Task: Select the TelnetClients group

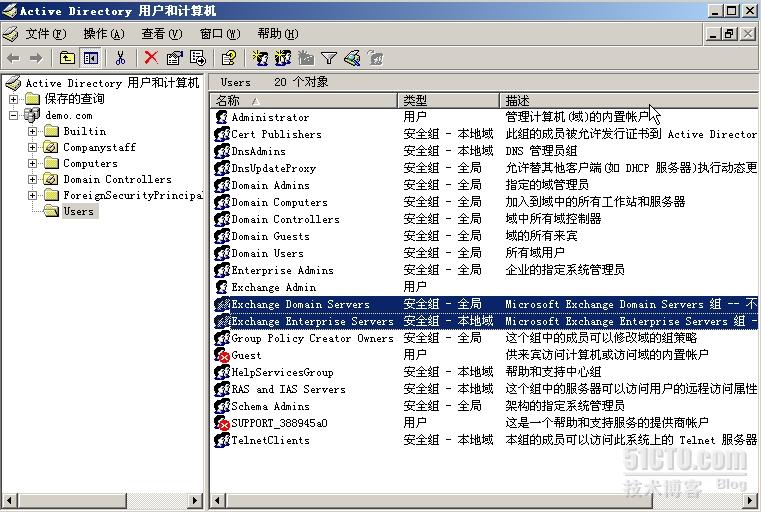Action: click(270, 440)
